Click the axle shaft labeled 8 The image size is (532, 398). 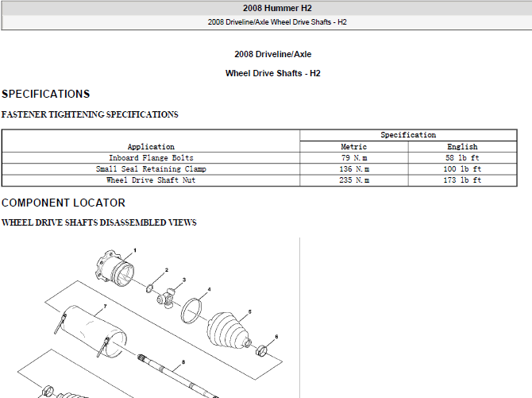click(178, 376)
